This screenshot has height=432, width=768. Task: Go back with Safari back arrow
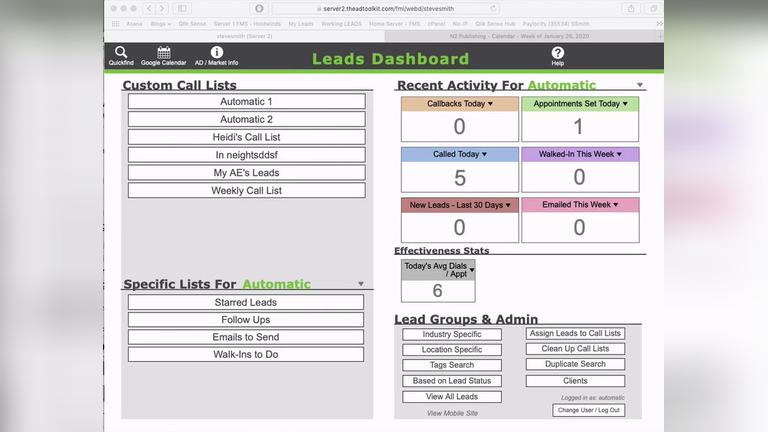click(x=149, y=8)
